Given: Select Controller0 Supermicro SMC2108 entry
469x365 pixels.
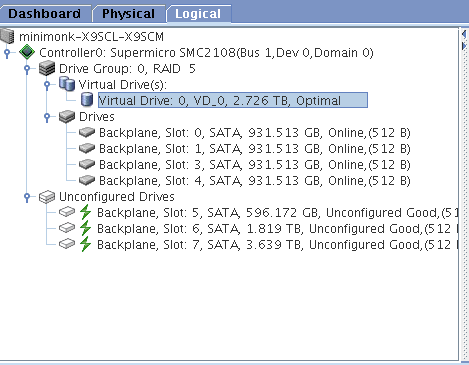Looking at the screenshot, I should pos(206,53).
